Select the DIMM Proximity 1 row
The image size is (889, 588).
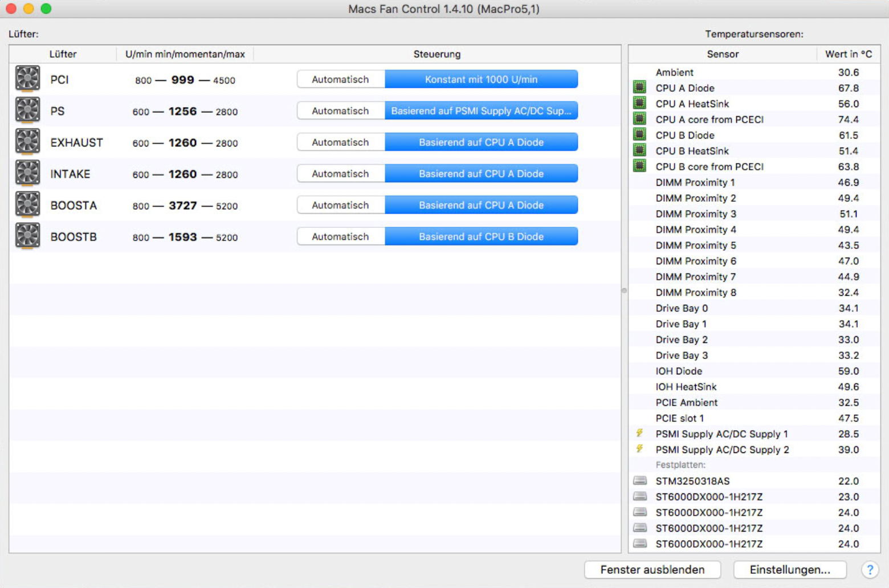point(755,182)
